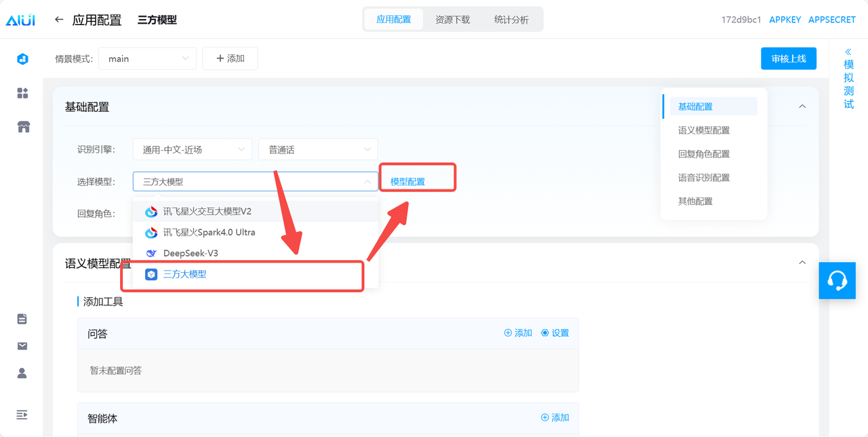Click the 三方模型 app name
The image size is (868, 437).
coord(157,20)
